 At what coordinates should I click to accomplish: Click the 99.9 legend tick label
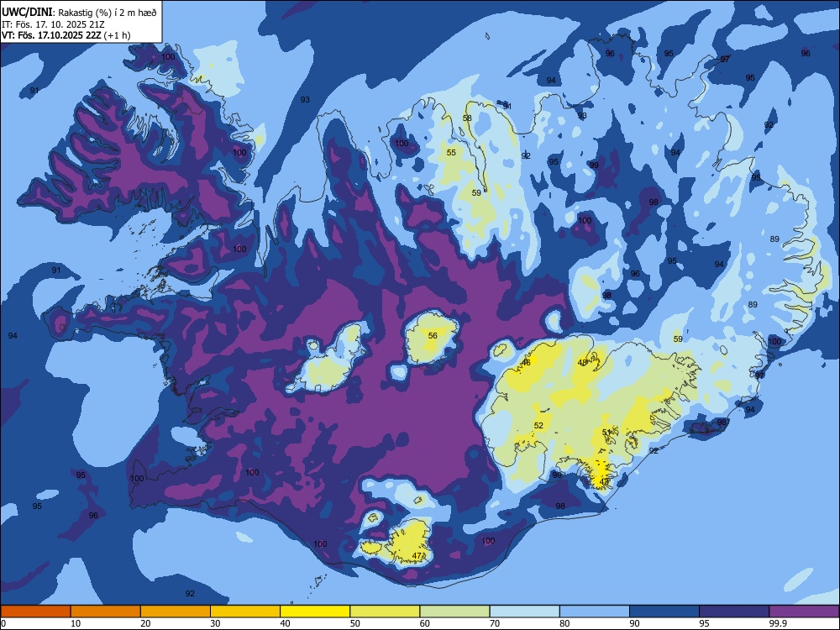[x=778, y=623]
